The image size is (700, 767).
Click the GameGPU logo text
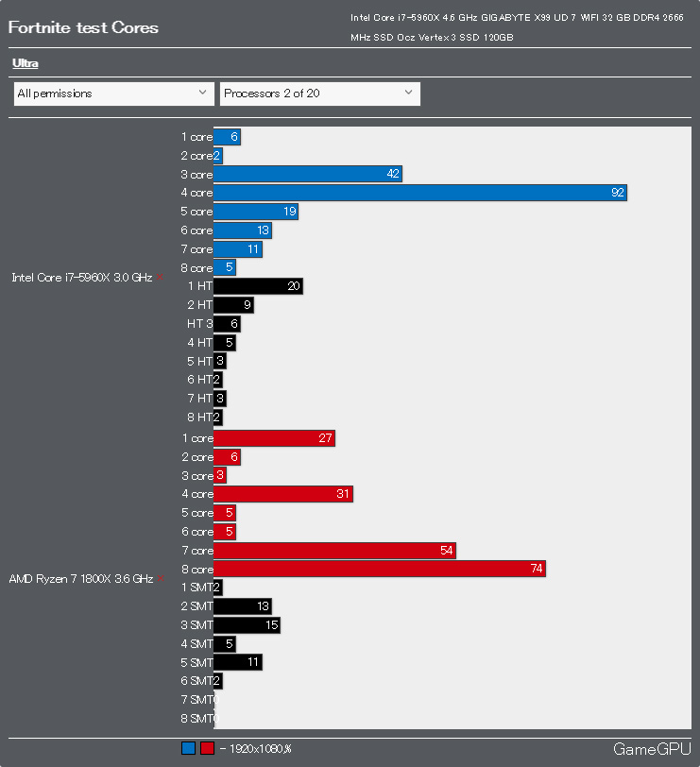coord(652,749)
